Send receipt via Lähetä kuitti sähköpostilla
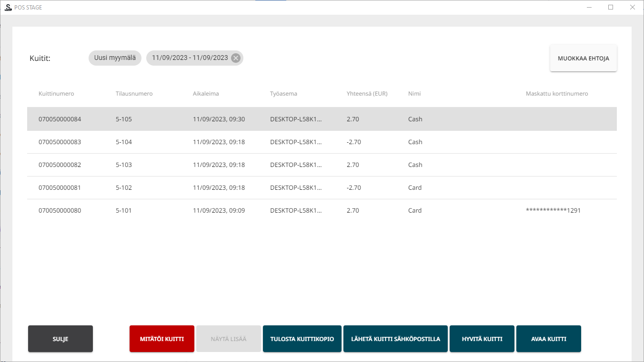 tap(395, 339)
